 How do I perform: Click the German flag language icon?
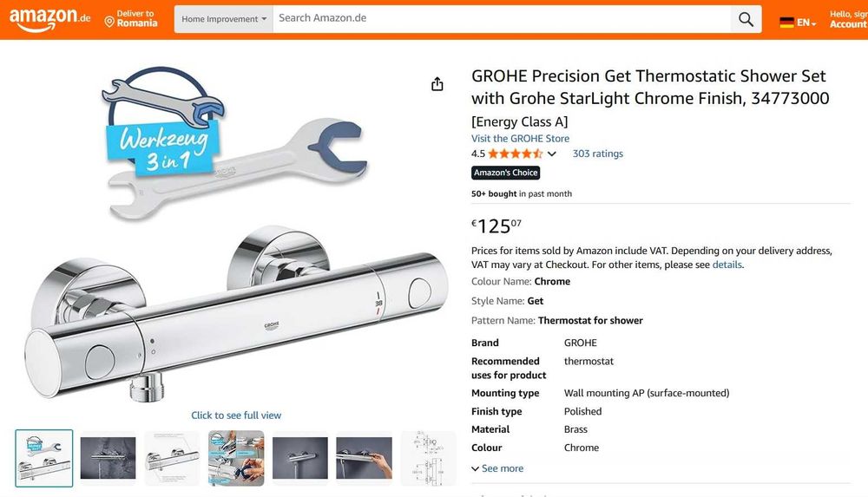click(x=787, y=22)
